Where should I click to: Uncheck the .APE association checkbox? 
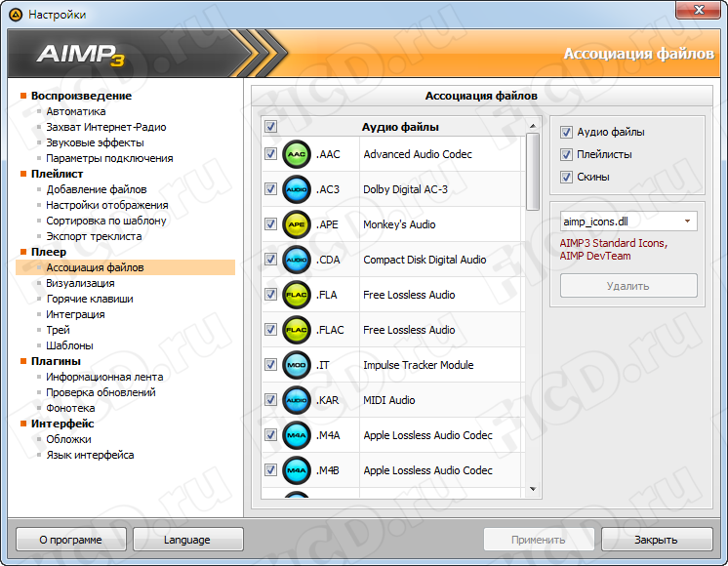pyautogui.click(x=270, y=223)
